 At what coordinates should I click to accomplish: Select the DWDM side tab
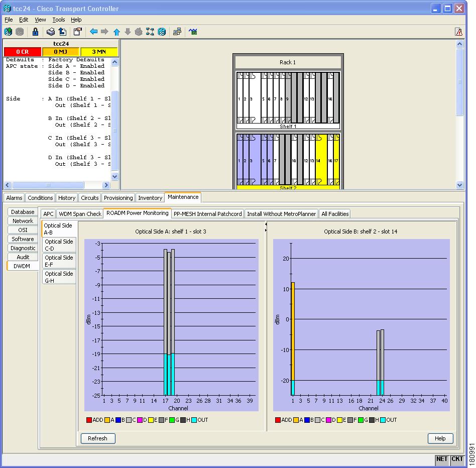[22, 266]
